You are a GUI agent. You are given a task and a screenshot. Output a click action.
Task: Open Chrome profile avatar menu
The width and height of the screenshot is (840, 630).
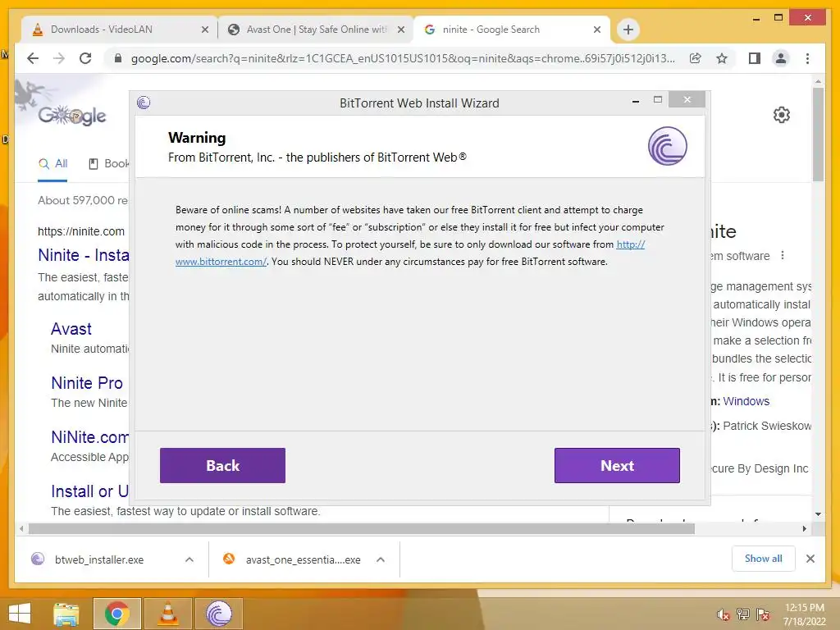coord(781,58)
